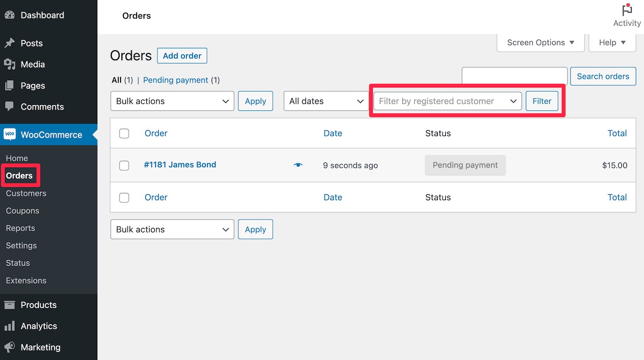
Task: Open Extensions submenu item
Action: [26, 281]
